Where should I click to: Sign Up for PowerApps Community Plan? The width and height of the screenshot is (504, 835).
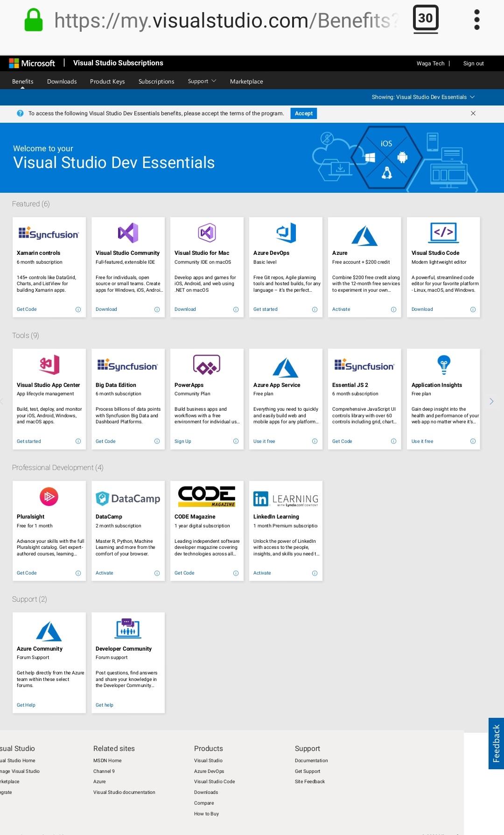tap(183, 441)
